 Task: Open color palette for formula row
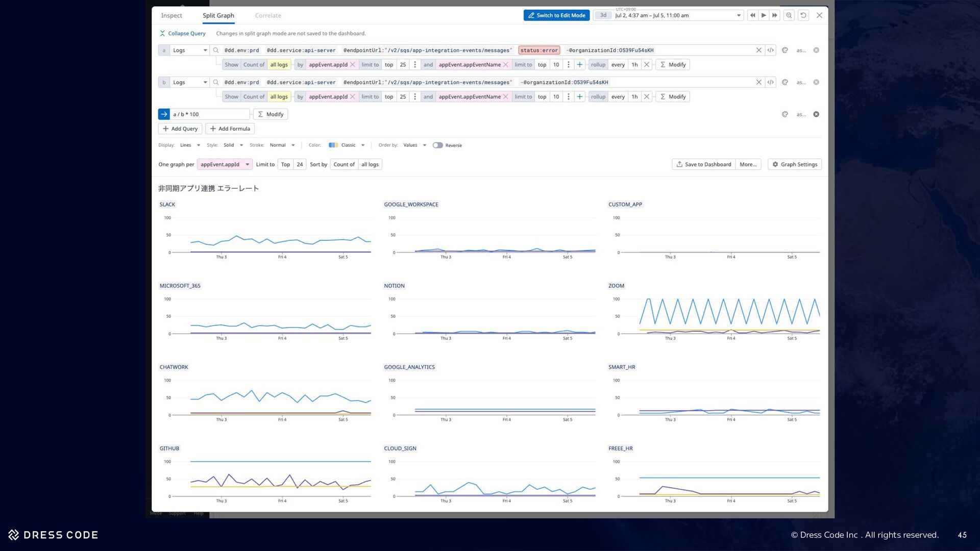[x=785, y=114]
